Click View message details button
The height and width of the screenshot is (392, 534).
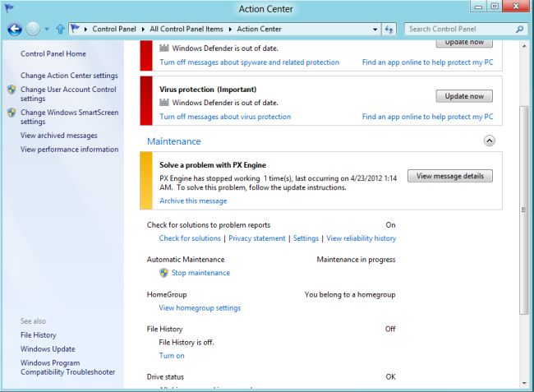[450, 176]
